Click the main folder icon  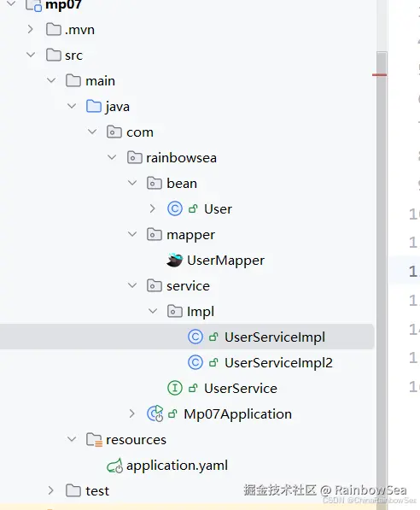pos(73,80)
